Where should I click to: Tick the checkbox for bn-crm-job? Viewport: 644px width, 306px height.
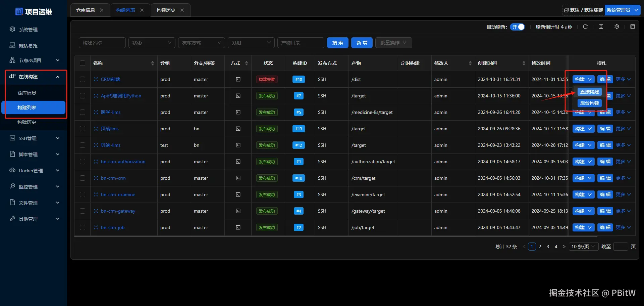(x=83, y=227)
